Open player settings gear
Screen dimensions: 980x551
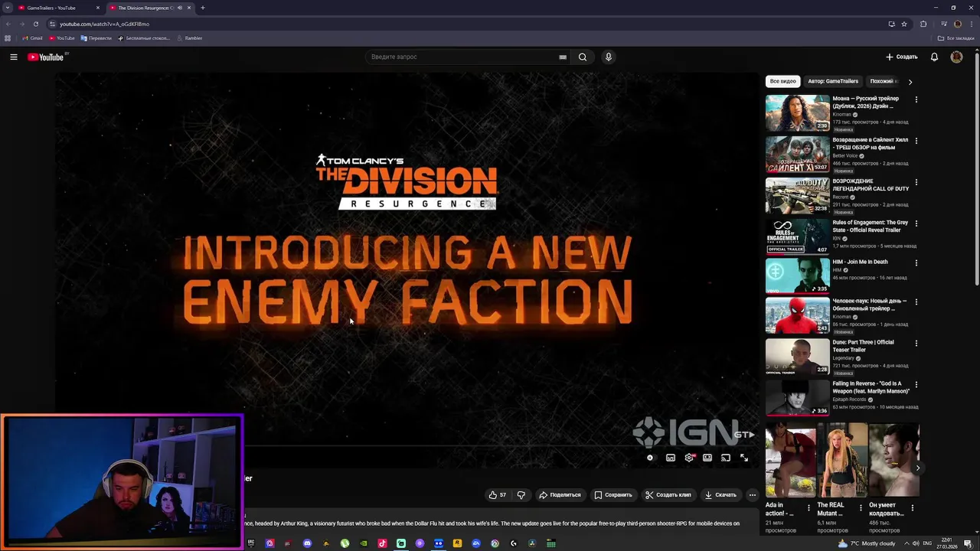[x=689, y=458]
